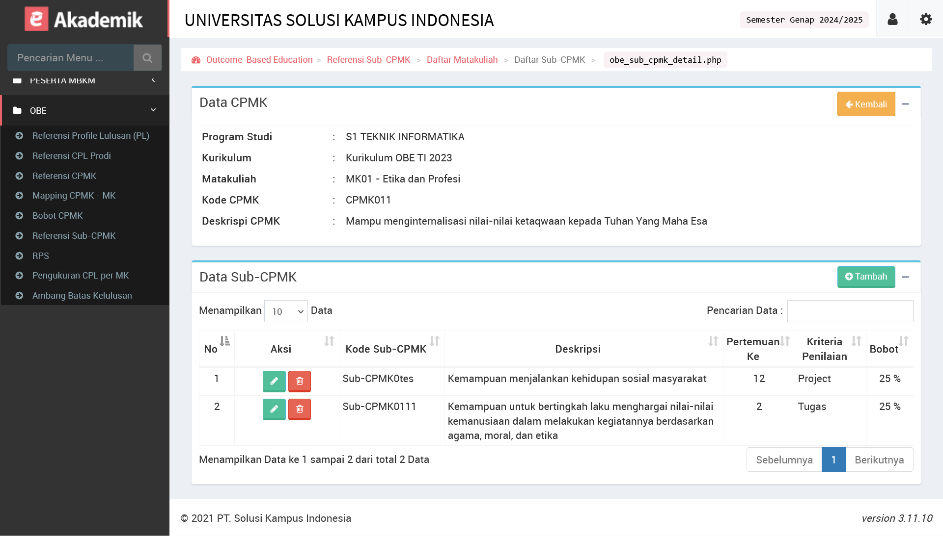The width and height of the screenshot is (943, 536).
Task: Click the Kembali button
Action: (x=865, y=104)
